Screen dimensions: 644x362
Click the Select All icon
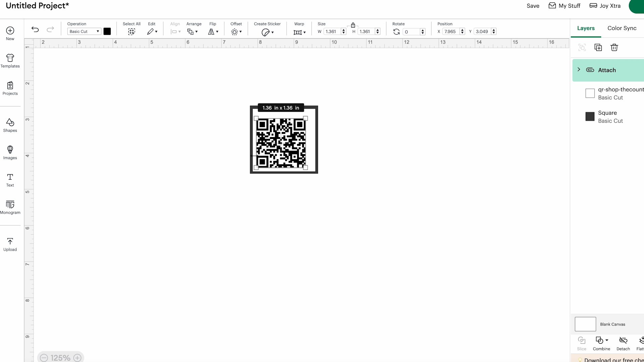point(131,32)
